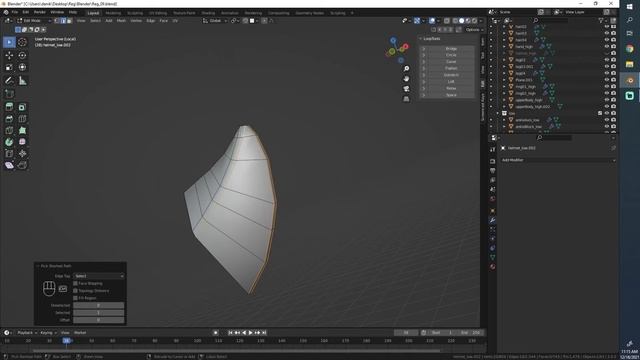Screen dimensions: 640x360
Task: Activate the Edge Slide tool
Action: pos(9,153)
